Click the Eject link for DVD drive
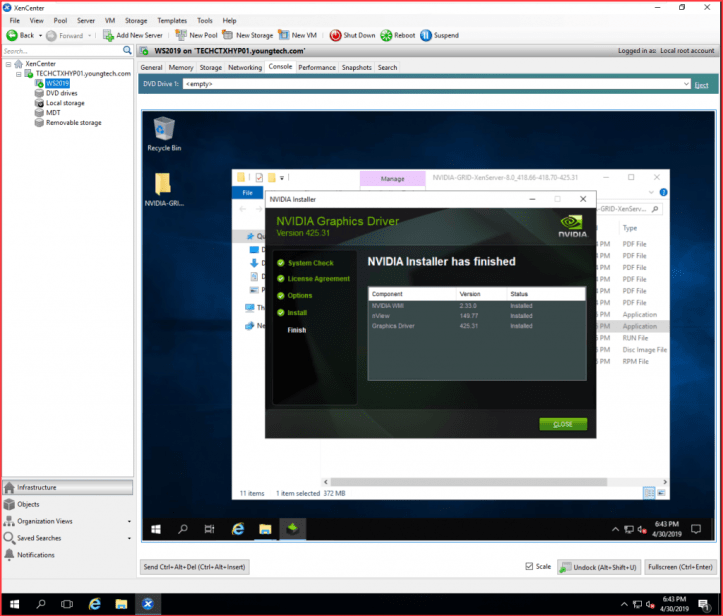The height and width of the screenshot is (616, 723). point(701,85)
